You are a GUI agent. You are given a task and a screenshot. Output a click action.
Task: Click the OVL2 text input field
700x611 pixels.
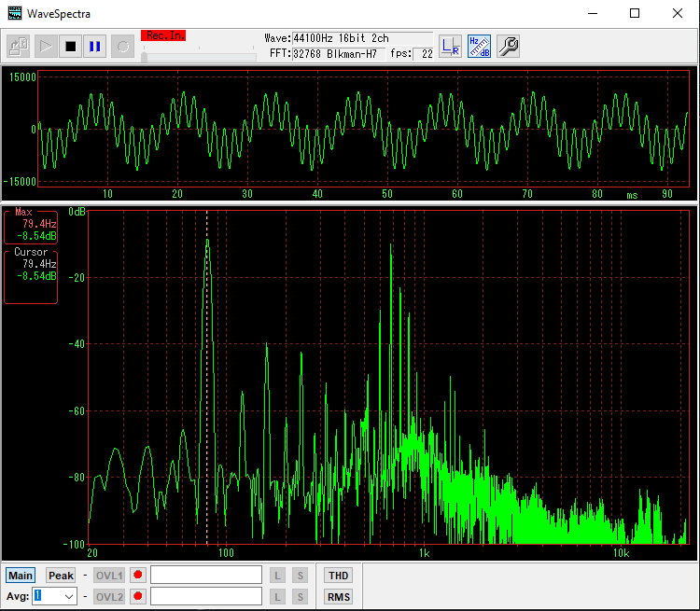(x=206, y=596)
